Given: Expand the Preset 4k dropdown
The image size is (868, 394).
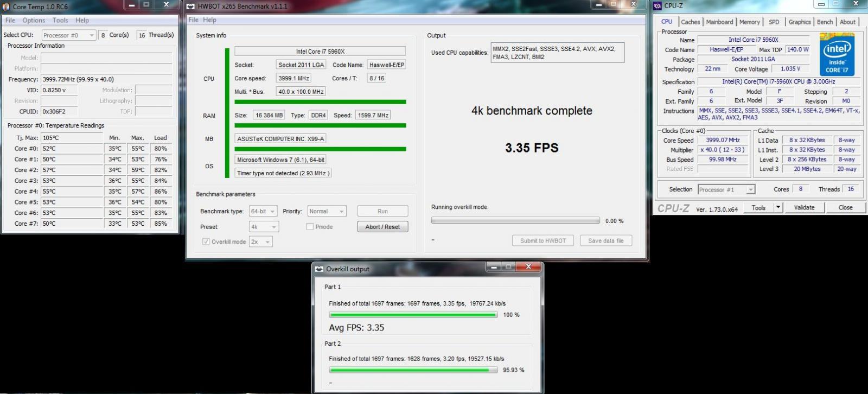Looking at the screenshot, I should tap(264, 227).
